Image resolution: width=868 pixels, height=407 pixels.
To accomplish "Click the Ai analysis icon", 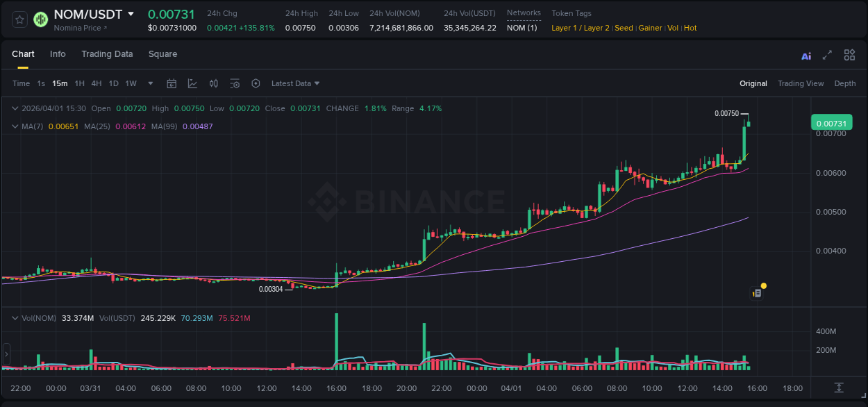I will pyautogui.click(x=806, y=55).
